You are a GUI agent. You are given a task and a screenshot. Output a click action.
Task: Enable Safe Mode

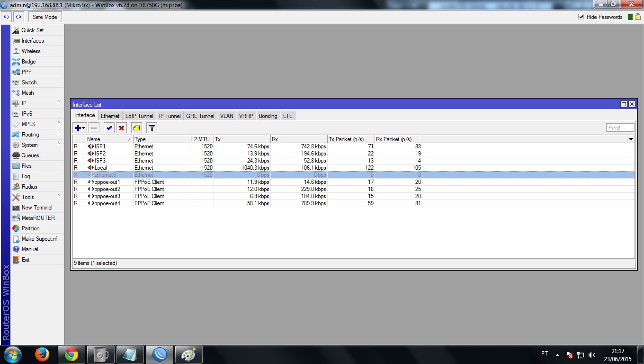pos(45,17)
